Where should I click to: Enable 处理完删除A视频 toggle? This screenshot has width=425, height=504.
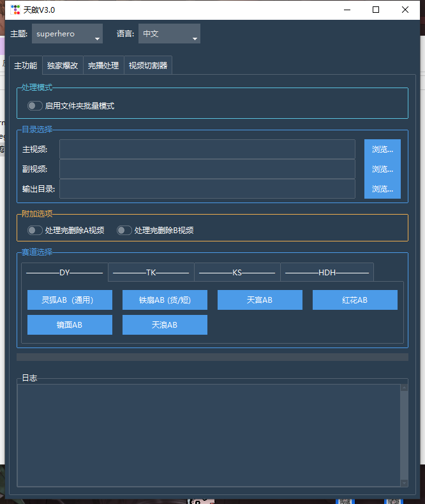pyautogui.click(x=35, y=231)
